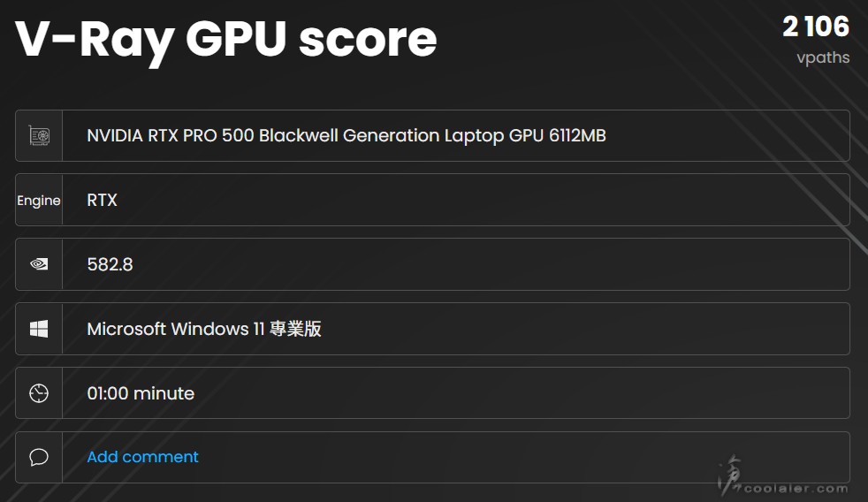Click the clock icon for render time
The image size is (868, 502).
(x=39, y=393)
